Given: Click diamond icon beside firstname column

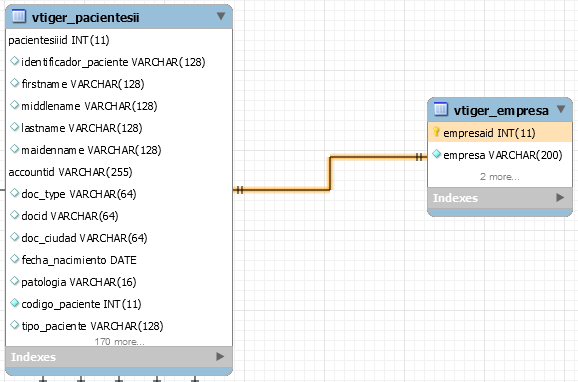Looking at the screenshot, I should tap(14, 83).
